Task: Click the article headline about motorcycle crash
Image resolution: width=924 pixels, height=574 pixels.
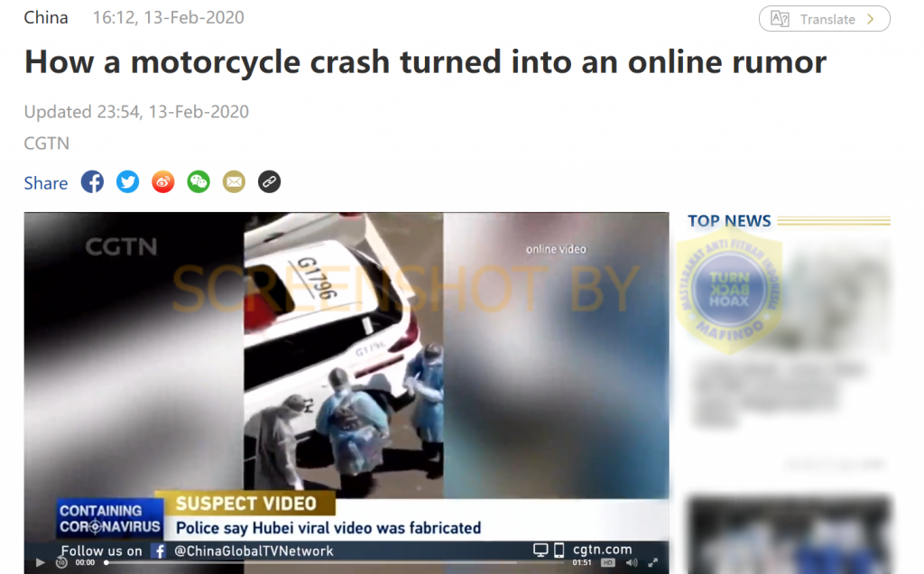Action: pos(425,62)
